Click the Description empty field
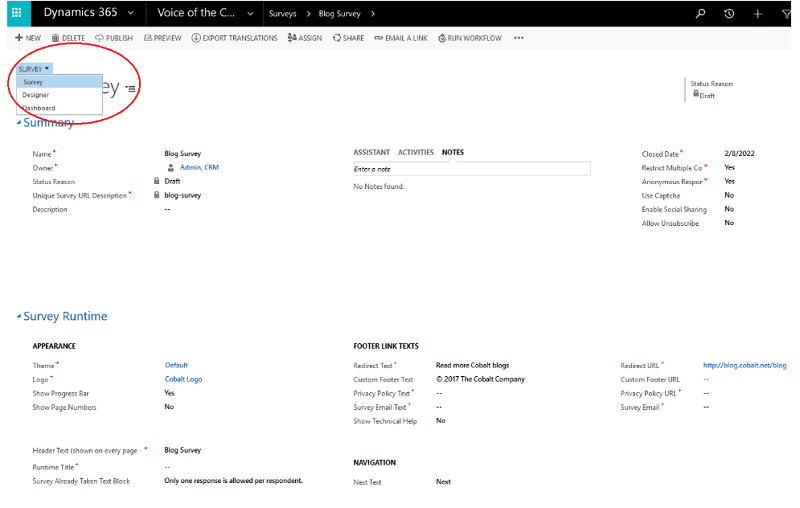 coord(167,209)
